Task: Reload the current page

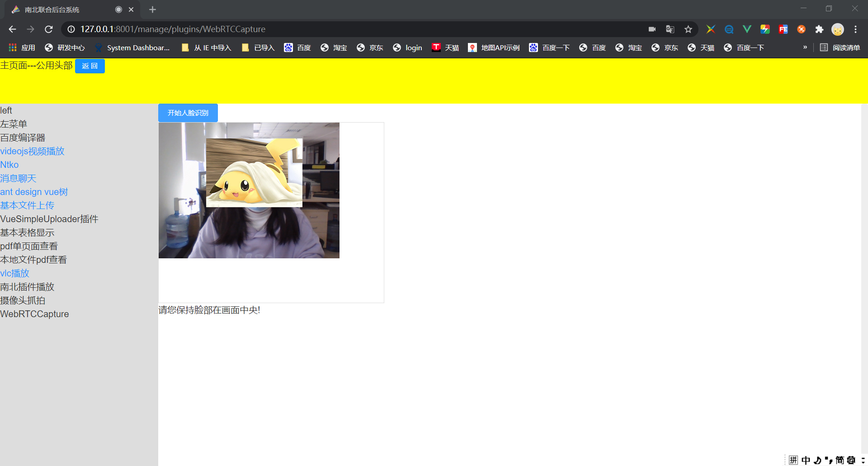Action: (49, 29)
